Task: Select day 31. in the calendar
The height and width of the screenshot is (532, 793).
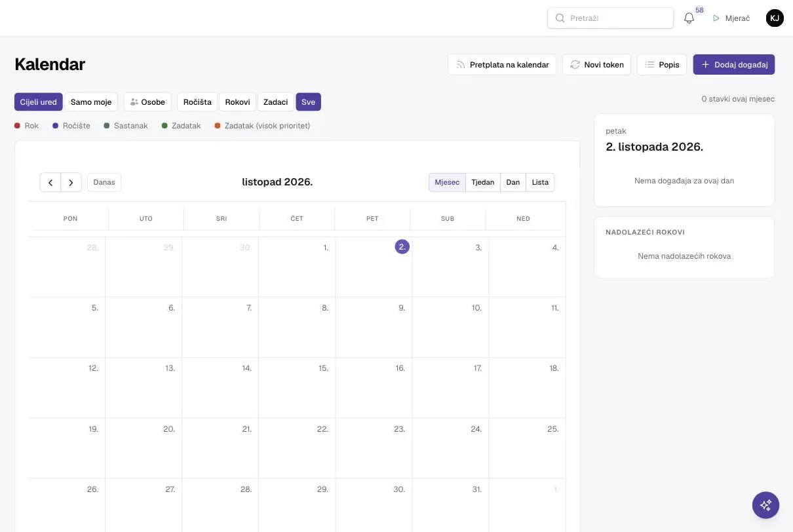Action: pyautogui.click(x=477, y=489)
